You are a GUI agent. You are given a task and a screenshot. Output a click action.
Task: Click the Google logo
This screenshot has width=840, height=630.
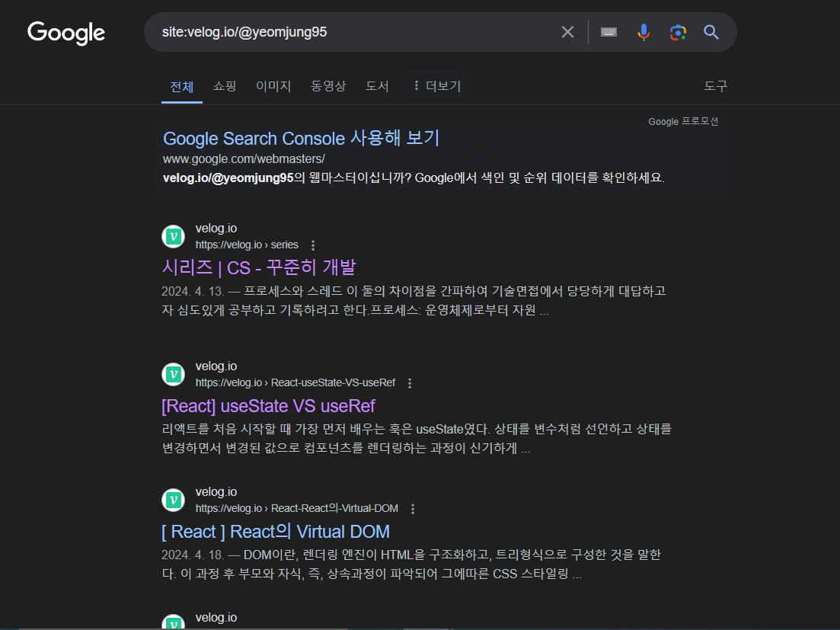click(66, 33)
